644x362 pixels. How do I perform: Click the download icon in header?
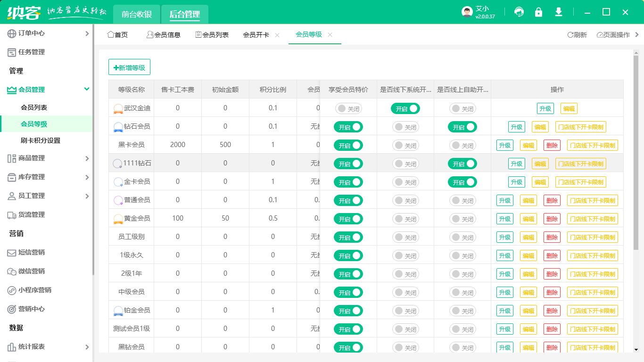coord(559,12)
